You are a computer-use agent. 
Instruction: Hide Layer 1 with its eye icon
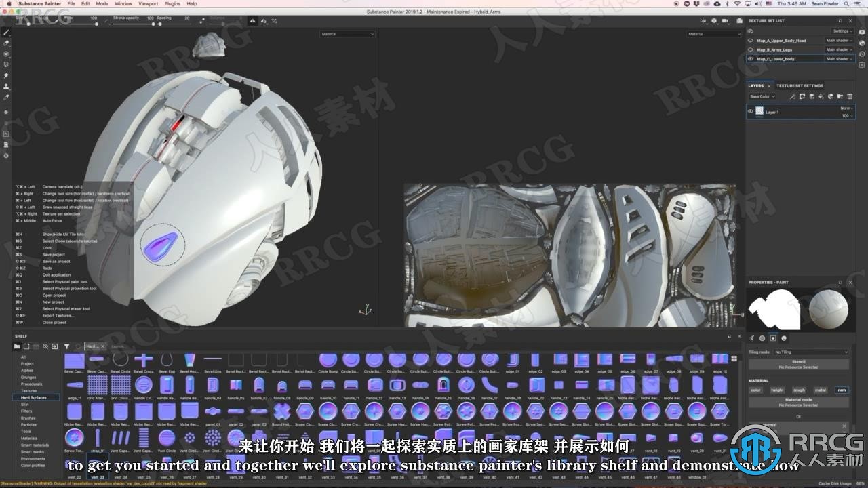(x=751, y=112)
